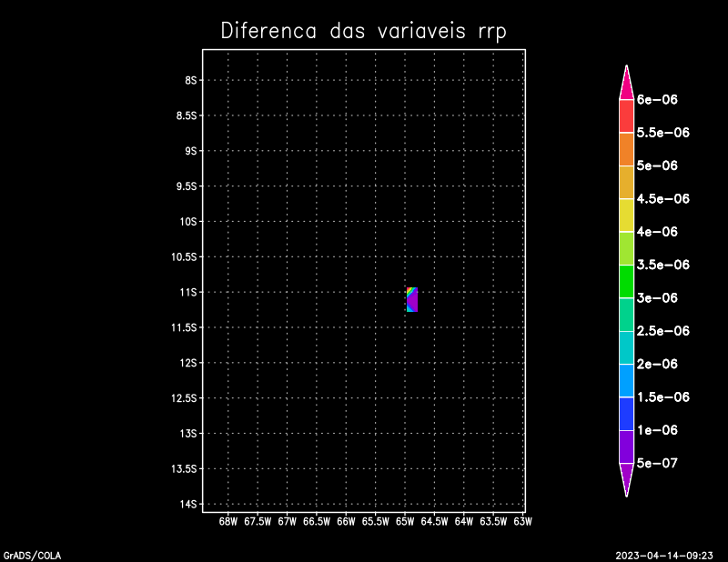The image size is (728, 562).
Task: Click the 14S latitude axis label
Action: click(189, 504)
